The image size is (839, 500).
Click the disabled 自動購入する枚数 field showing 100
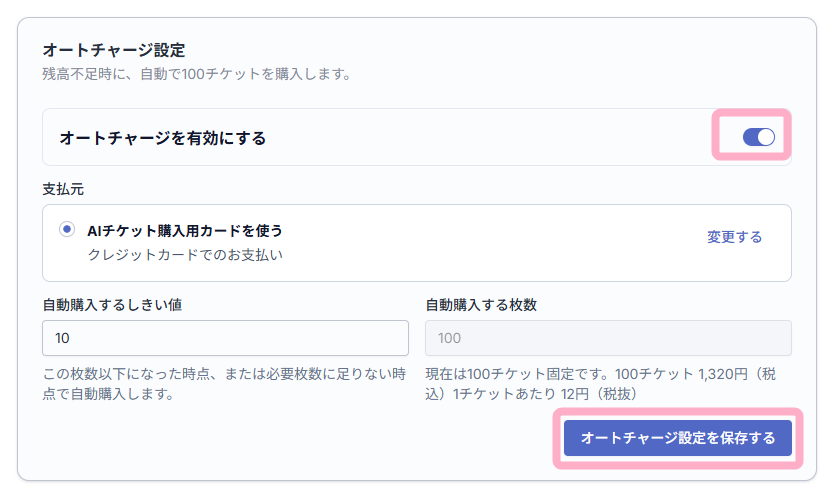coord(608,338)
